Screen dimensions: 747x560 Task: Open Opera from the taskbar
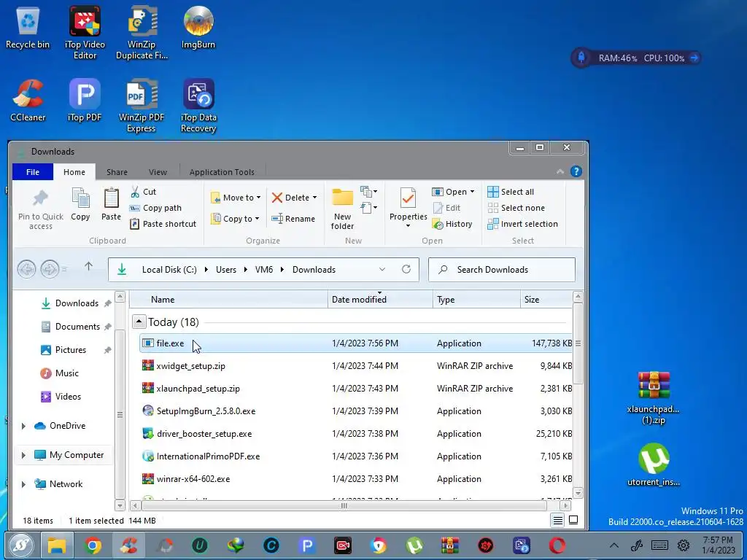[x=557, y=545]
